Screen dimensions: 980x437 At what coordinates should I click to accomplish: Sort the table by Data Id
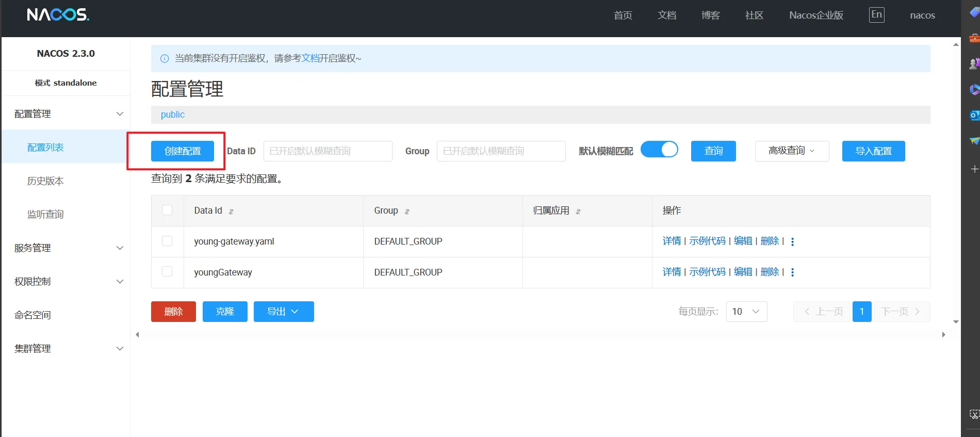point(231,212)
